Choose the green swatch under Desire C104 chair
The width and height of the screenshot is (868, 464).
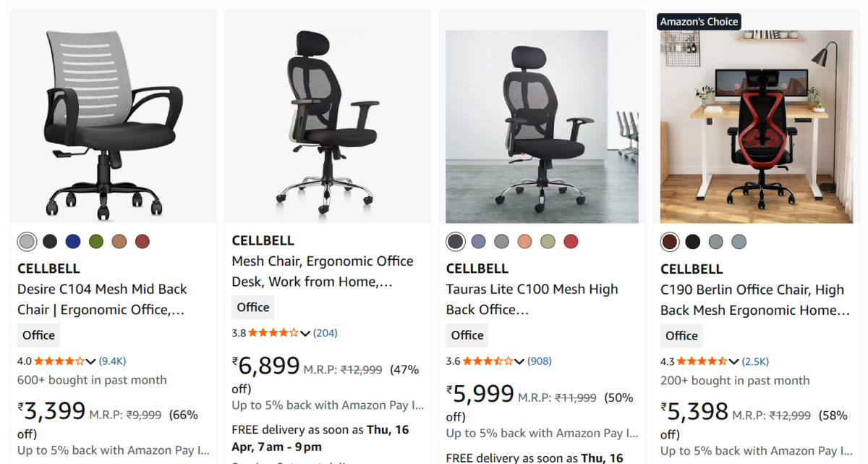[96, 241]
